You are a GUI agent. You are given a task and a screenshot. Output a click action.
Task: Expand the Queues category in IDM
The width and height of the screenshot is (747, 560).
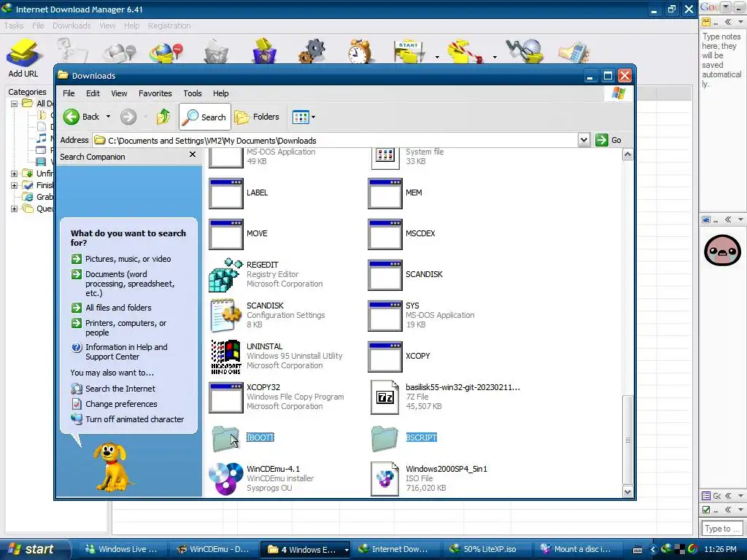point(15,209)
